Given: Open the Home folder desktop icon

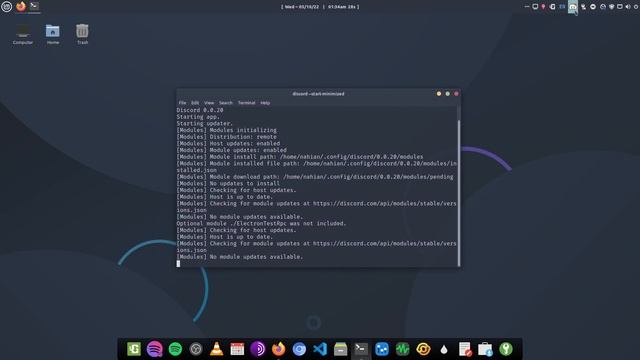Looking at the screenshot, I should (x=53, y=34).
